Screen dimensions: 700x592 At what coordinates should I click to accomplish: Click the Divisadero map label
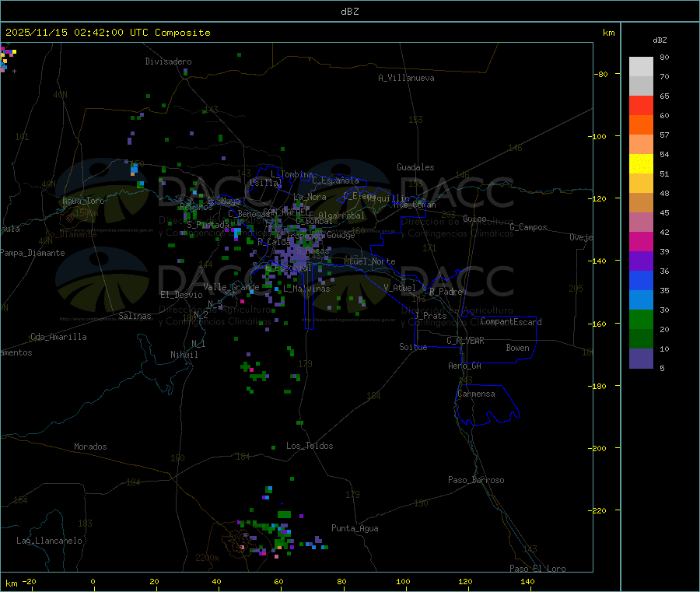(168, 61)
